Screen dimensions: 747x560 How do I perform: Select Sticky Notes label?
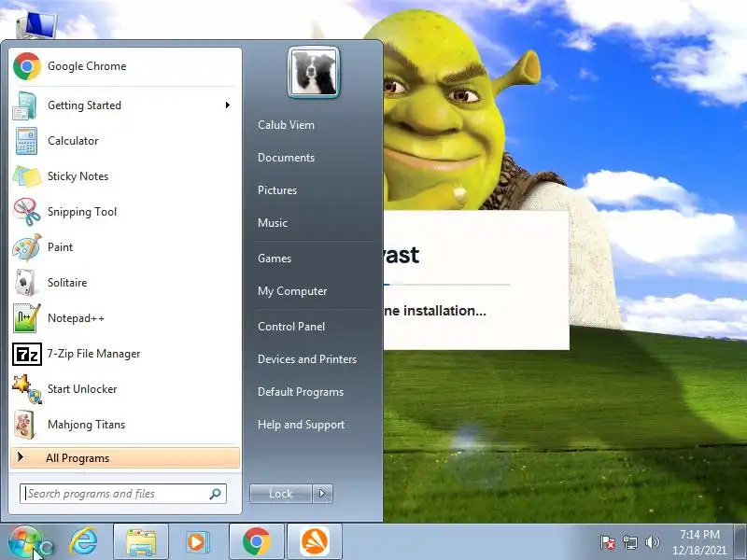click(x=78, y=176)
